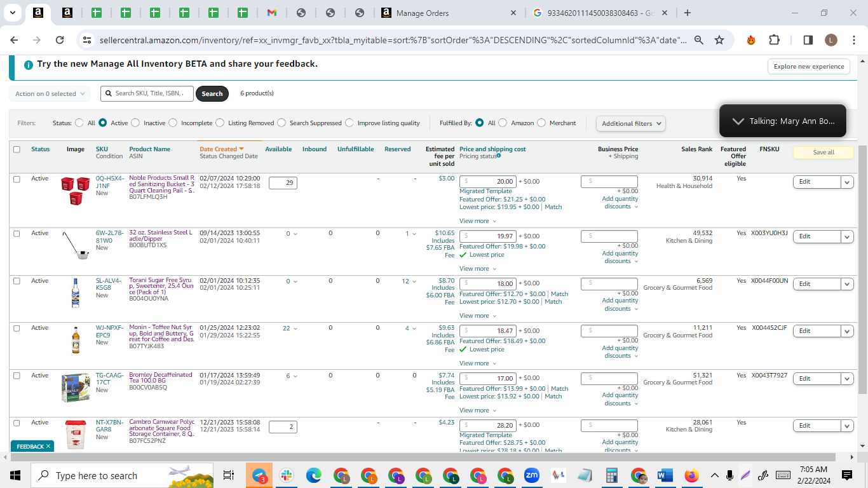
Task: Click the Save all button
Action: click(824, 152)
